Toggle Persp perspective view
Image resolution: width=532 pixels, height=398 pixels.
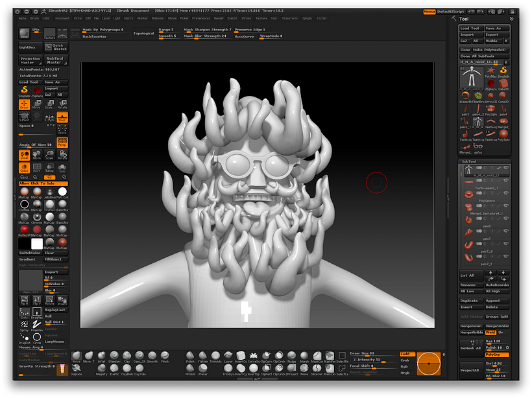(62, 142)
